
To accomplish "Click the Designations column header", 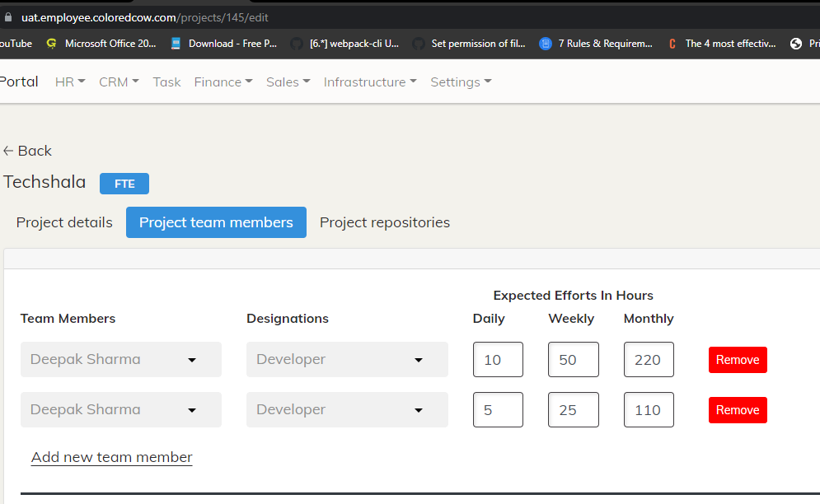I will click(288, 319).
